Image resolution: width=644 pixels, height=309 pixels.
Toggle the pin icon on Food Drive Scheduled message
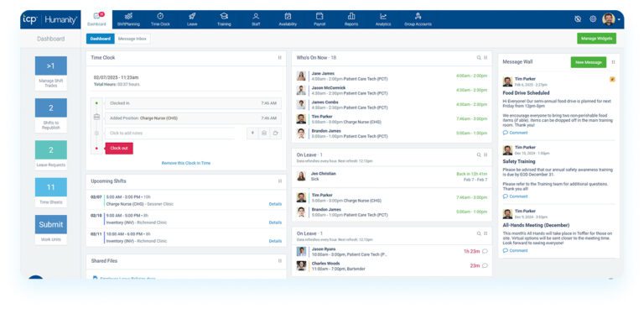tap(612, 80)
